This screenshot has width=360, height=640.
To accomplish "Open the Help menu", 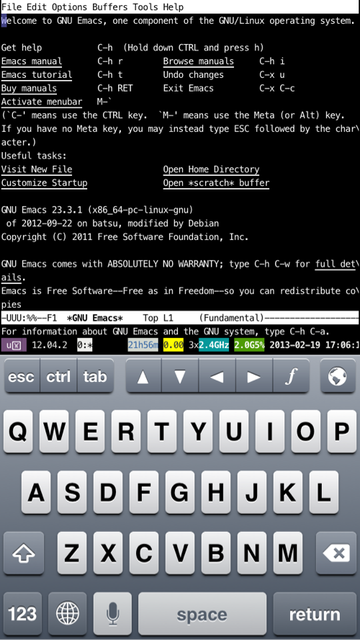I will [173, 7].
